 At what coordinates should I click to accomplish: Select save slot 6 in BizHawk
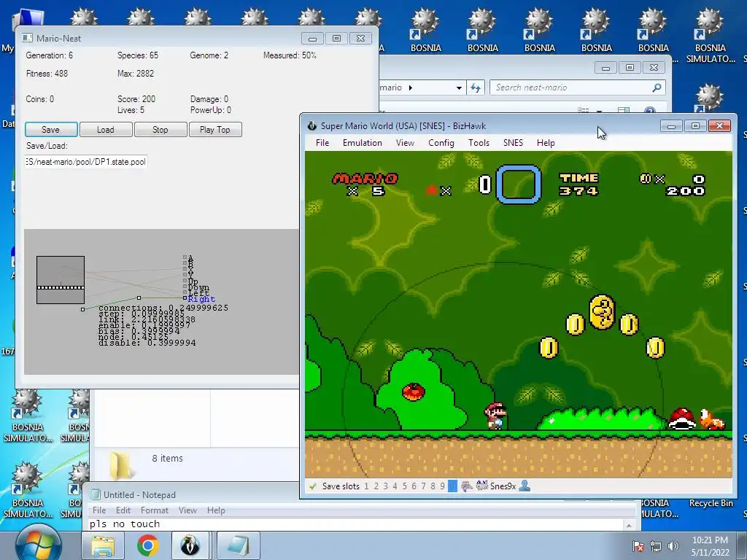pos(414,486)
